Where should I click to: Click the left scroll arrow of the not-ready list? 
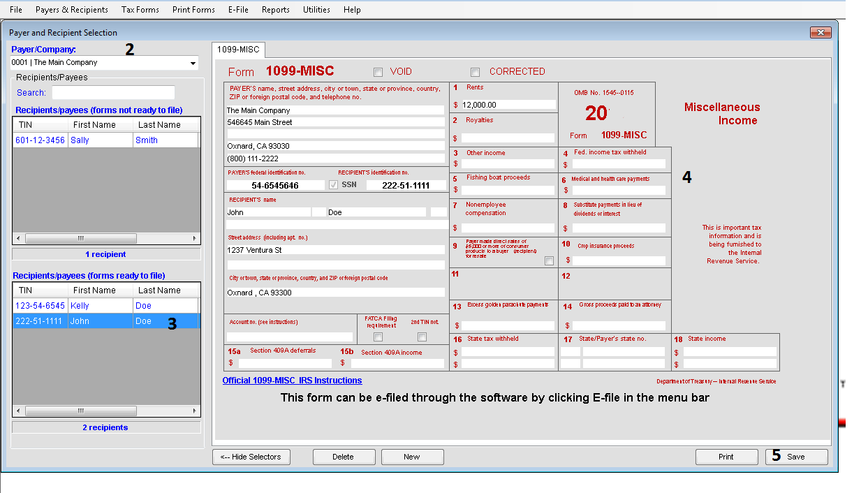click(19, 238)
